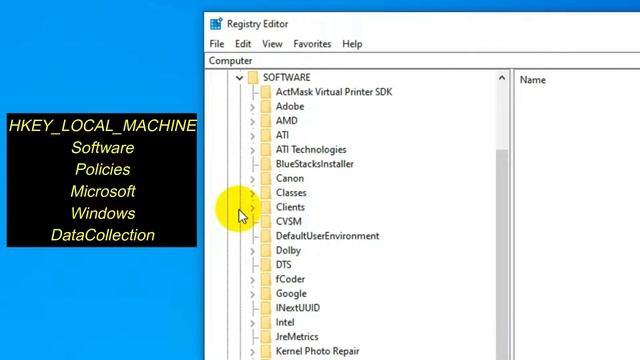Viewport: 640px width, 360px height.
Task: Click the CVSM folder icon
Action: tap(266, 221)
